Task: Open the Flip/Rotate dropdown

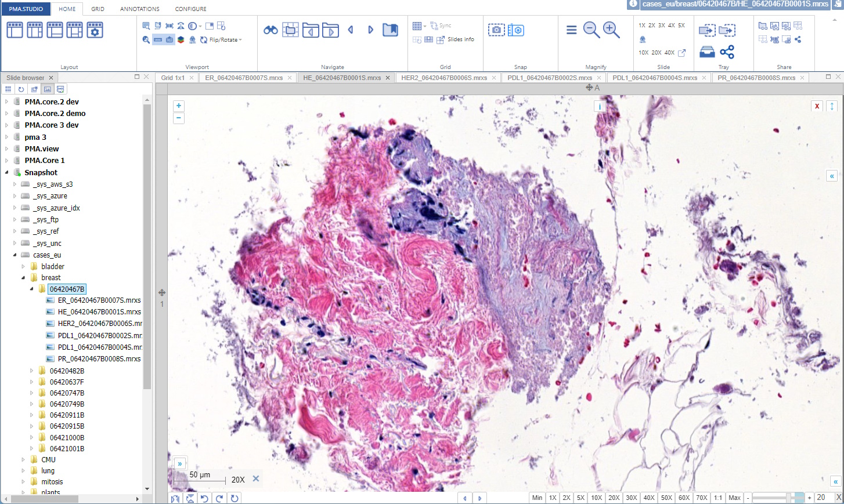Action: click(x=225, y=40)
